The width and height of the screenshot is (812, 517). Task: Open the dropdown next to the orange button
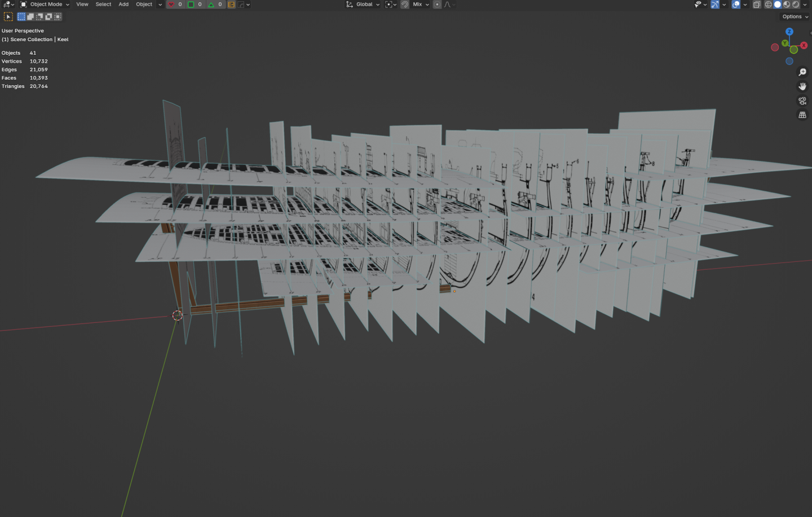(x=244, y=4)
